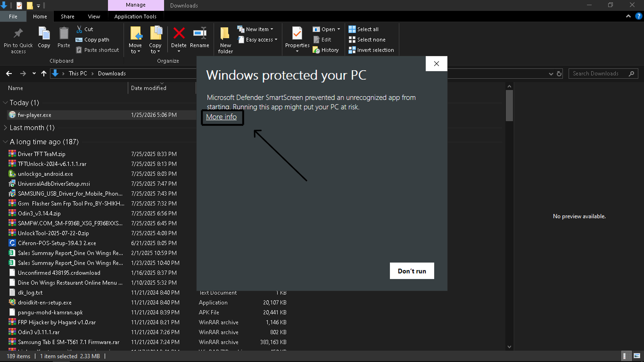Click the red Delete icon
Viewport: 644px width, 362px height.
(179, 33)
